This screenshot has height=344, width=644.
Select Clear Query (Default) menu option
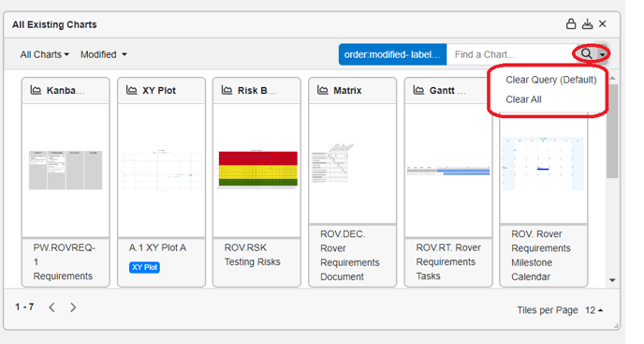pos(550,80)
